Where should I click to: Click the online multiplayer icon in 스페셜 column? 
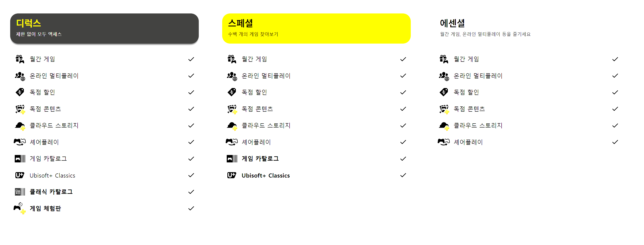point(232,76)
